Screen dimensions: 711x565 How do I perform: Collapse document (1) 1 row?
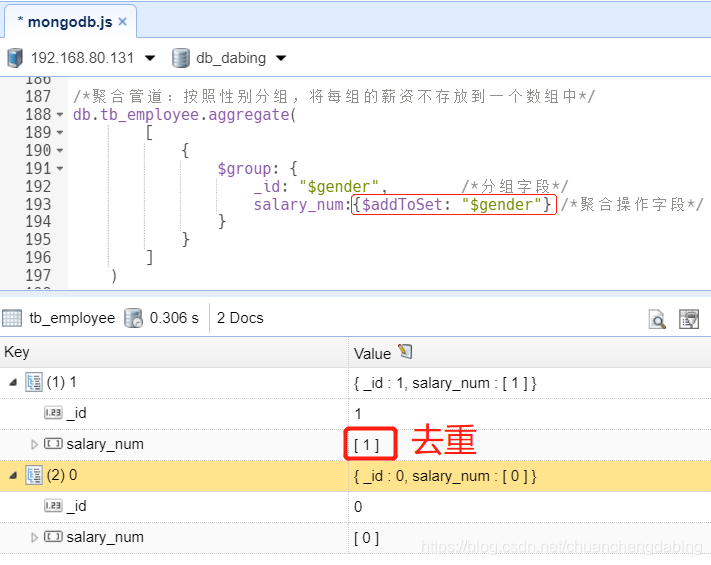coord(13,383)
